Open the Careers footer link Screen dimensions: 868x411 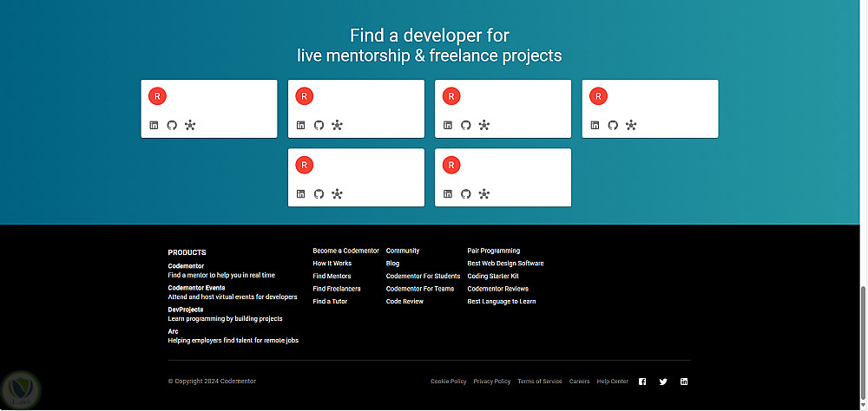579,382
